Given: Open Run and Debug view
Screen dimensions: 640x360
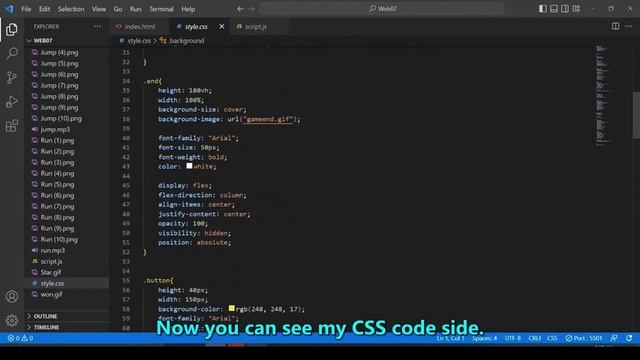Looking at the screenshot, I should [12, 102].
